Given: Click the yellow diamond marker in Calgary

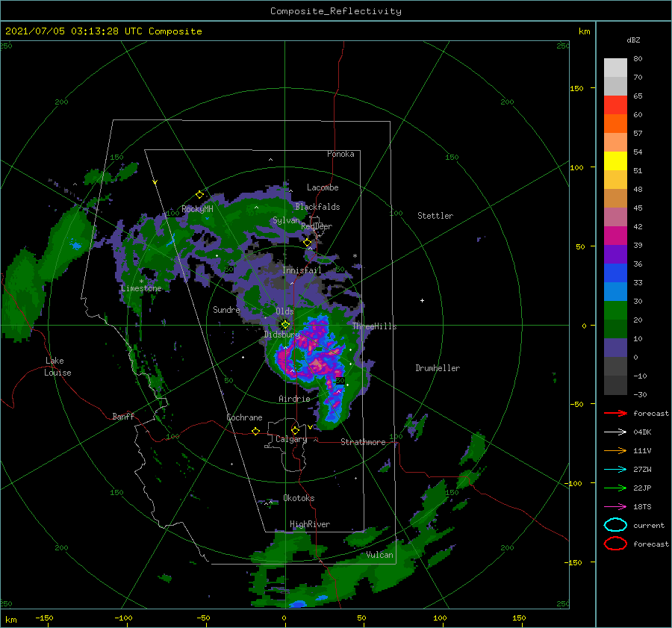Looking at the screenshot, I should tap(295, 430).
